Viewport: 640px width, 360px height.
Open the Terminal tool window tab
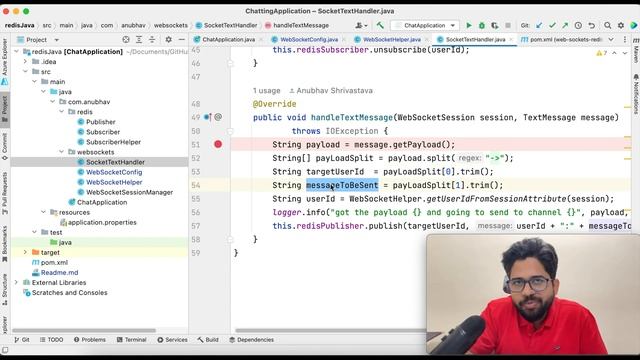pos(131,340)
